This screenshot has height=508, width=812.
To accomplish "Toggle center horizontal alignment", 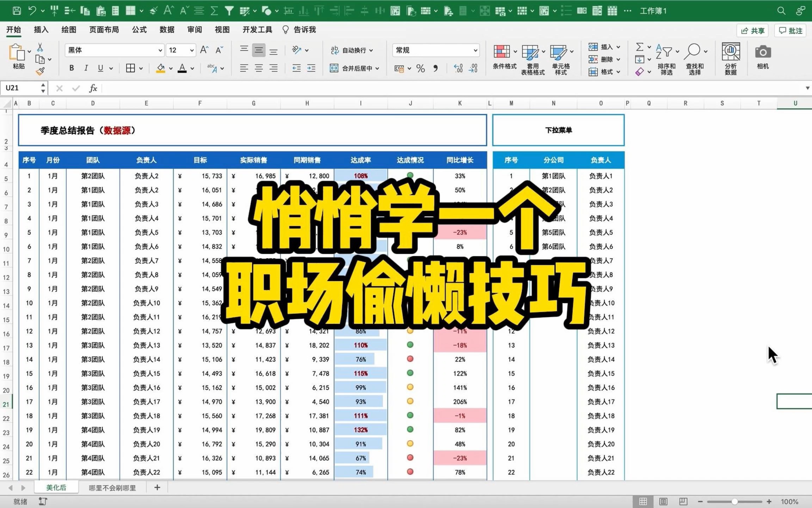I will coord(259,68).
